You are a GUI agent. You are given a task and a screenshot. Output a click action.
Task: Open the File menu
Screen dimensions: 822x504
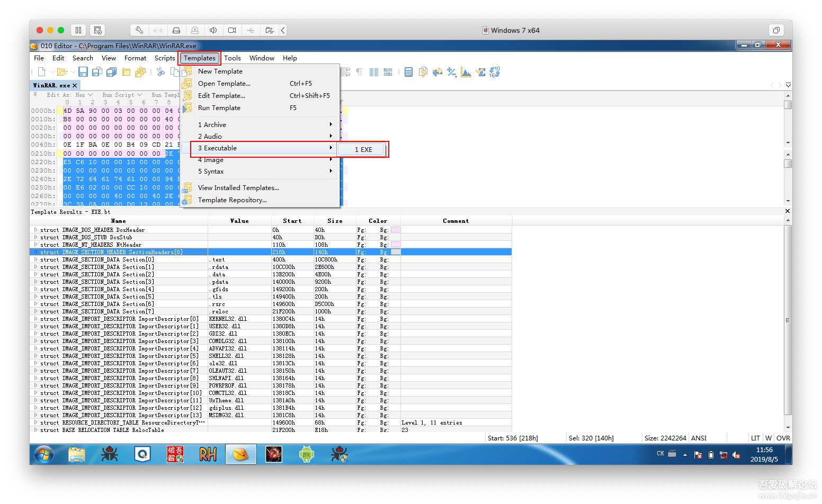click(39, 58)
